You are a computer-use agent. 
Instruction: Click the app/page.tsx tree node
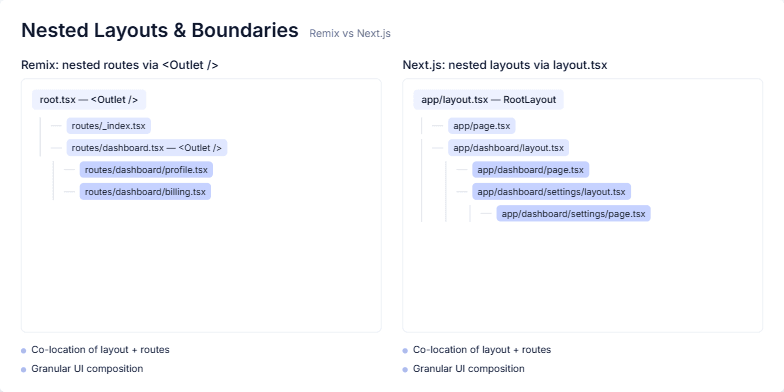482,126
